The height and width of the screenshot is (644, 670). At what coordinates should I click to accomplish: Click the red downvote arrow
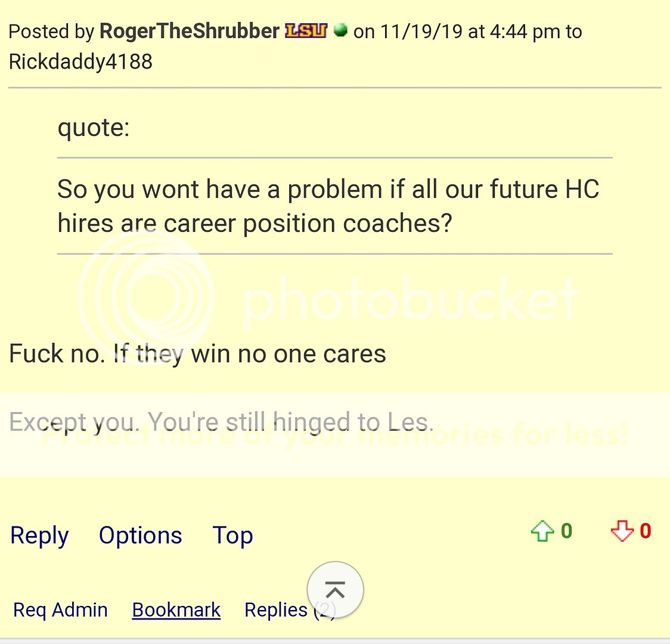(x=622, y=531)
